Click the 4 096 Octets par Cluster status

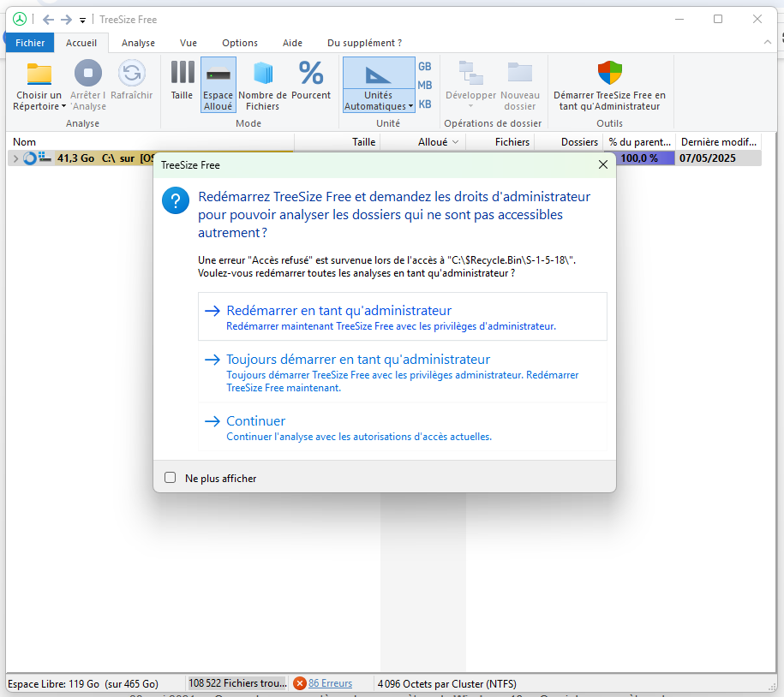pyautogui.click(x=447, y=683)
